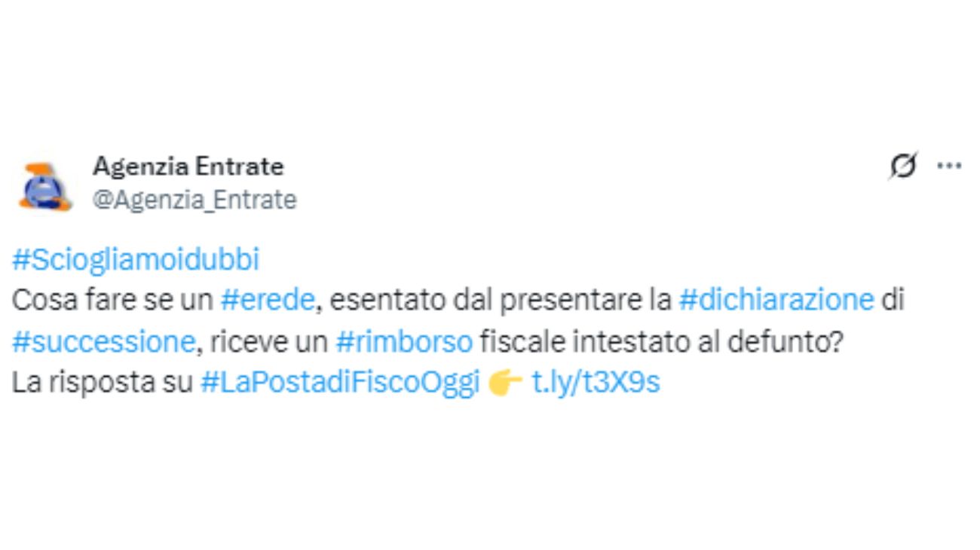980x550 pixels.
Task: Select the #dichiarazione hashtag
Action: click(x=776, y=300)
